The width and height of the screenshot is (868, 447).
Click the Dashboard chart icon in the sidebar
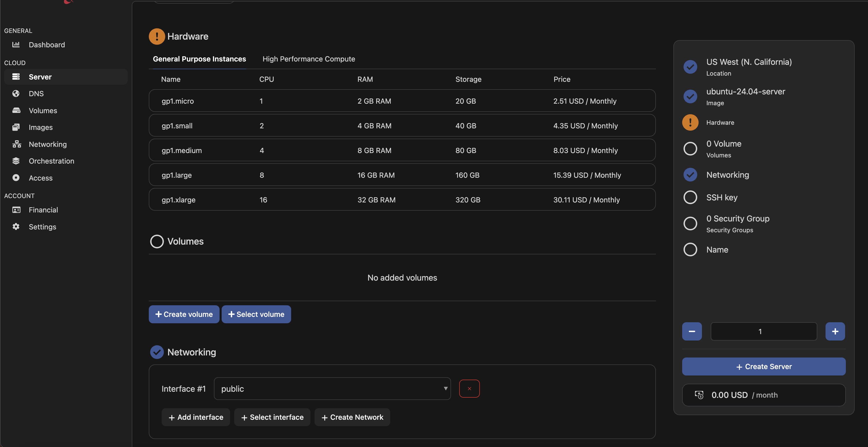[16, 44]
